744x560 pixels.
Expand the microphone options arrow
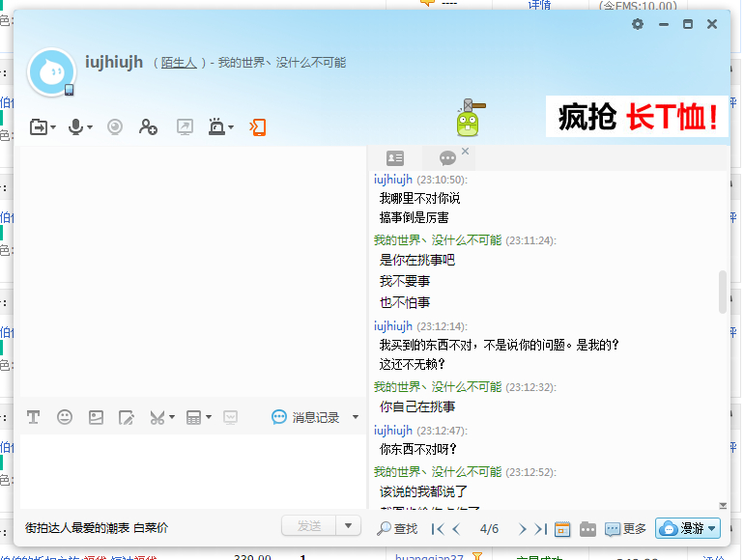90,127
